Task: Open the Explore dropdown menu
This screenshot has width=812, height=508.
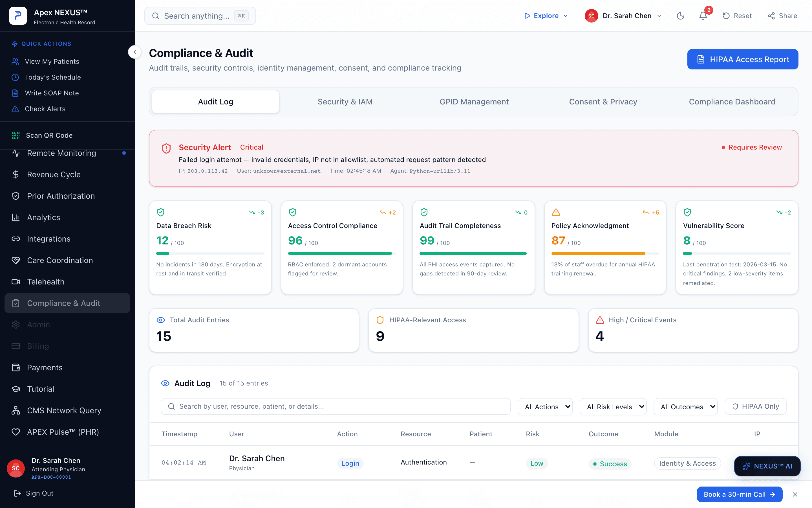Action: pyautogui.click(x=546, y=16)
